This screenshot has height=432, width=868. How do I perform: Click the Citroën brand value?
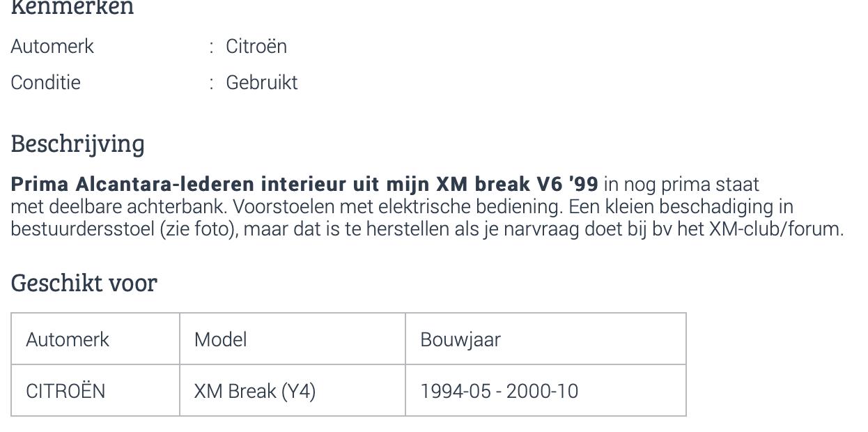(256, 47)
